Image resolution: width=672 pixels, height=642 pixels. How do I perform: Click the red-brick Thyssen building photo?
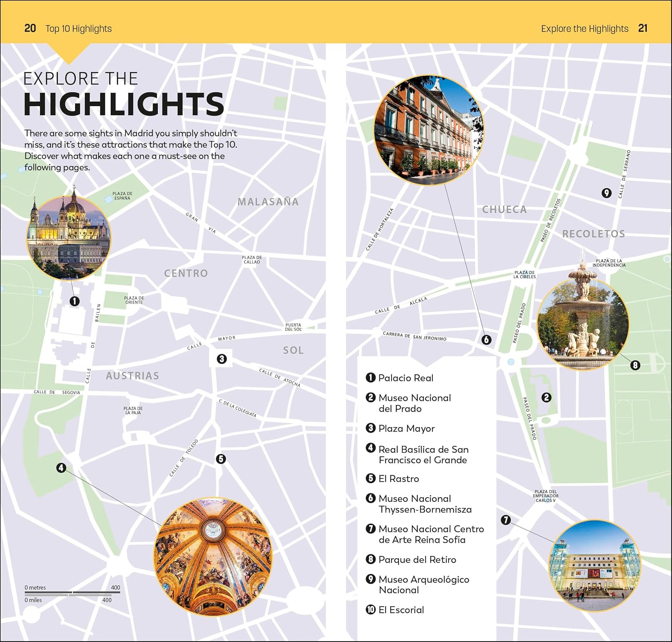[x=429, y=130]
